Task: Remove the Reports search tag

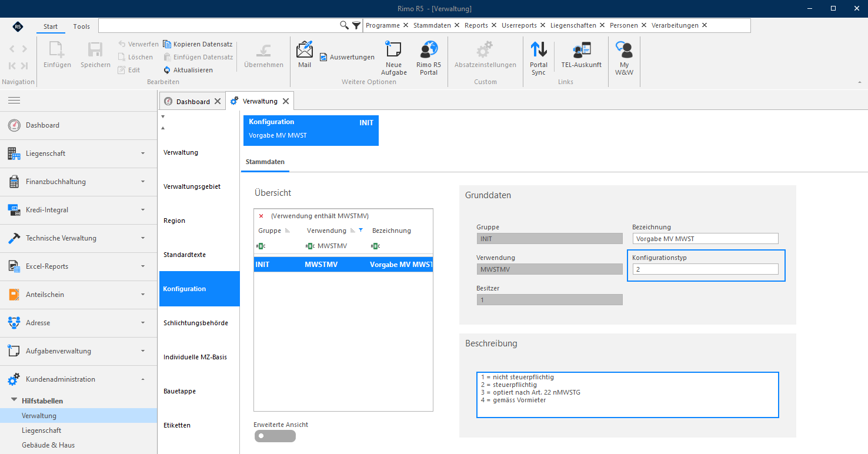Action: [x=493, y=26]
